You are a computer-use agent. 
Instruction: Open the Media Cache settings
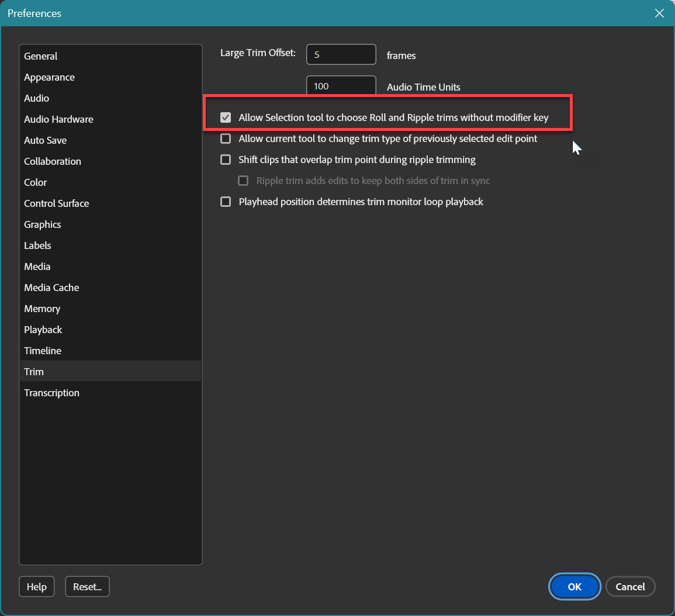51,288
